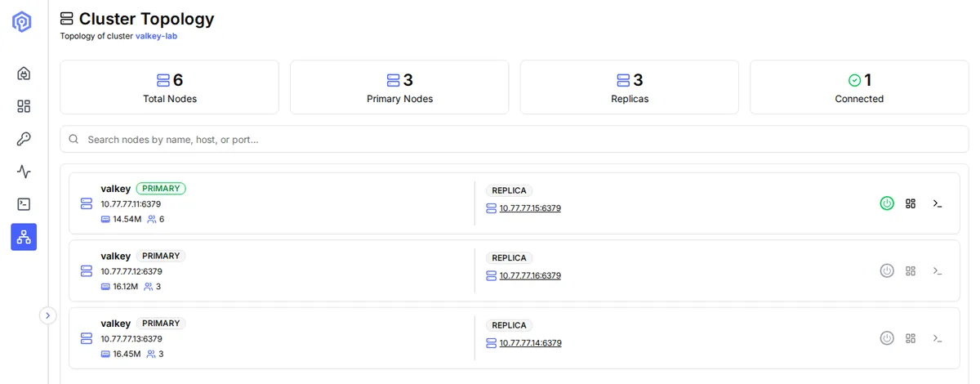
Task: Click REPLICA badge above 10.77.77.15:6379
Action: coord(509,190)
